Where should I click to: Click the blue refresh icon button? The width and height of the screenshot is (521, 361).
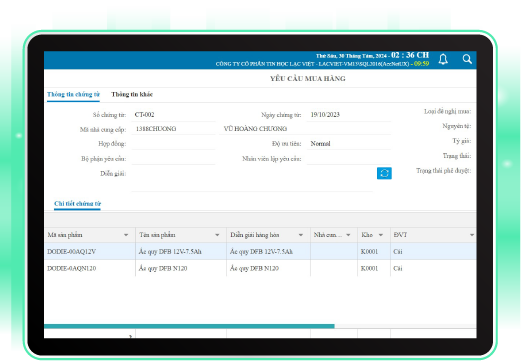(384, 173)
